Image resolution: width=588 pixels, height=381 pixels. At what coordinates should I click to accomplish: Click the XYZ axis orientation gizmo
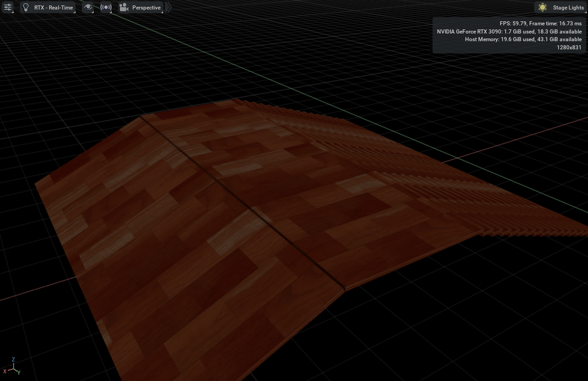12,367
